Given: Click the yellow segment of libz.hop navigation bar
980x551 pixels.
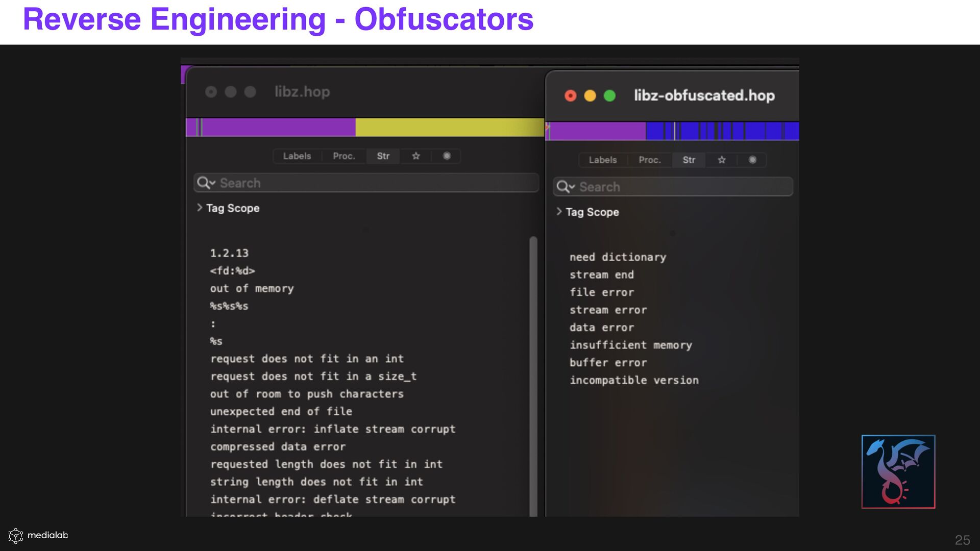Looking at the screenshot, I should point(449,127).
